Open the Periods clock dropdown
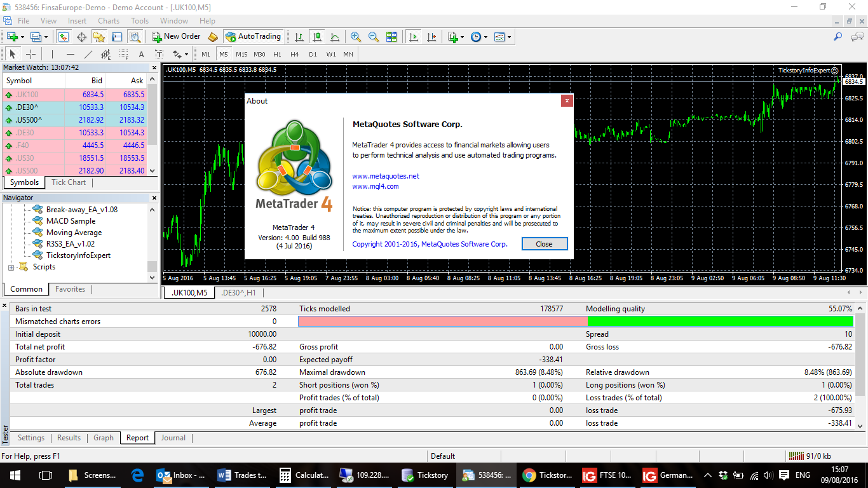 pos(479,37)
